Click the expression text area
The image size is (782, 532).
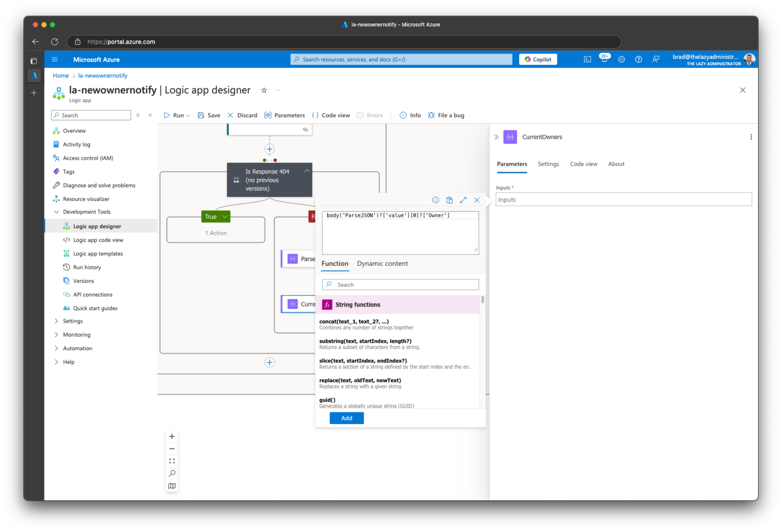(401, 233)
